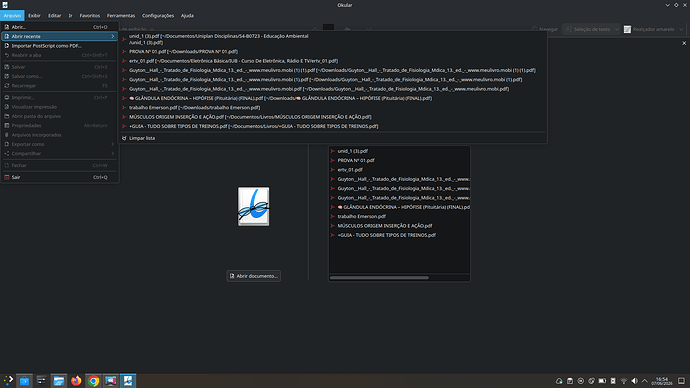Click the Okular icon in the taskbar
This screenshot has height=388, width=690.
(128, 381)
